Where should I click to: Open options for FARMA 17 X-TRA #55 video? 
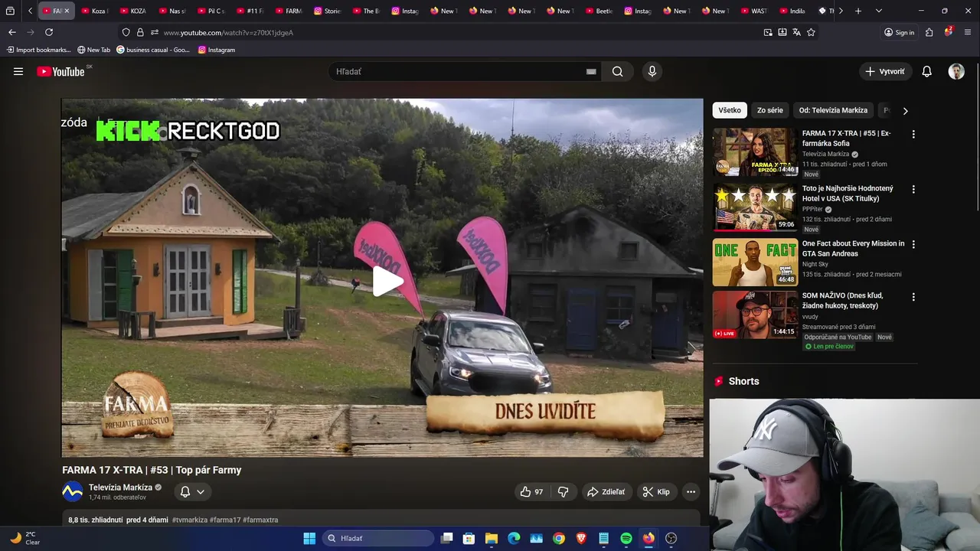913,134
